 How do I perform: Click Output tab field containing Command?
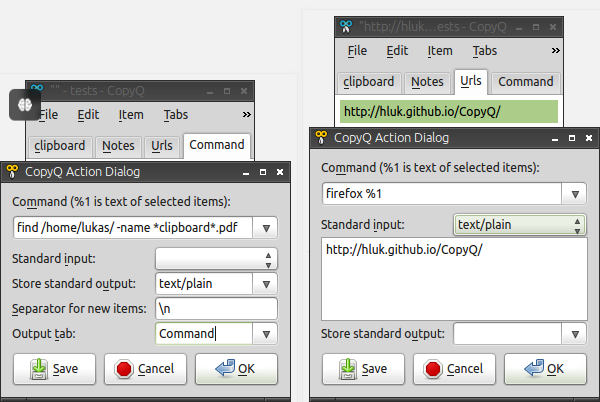204,334
